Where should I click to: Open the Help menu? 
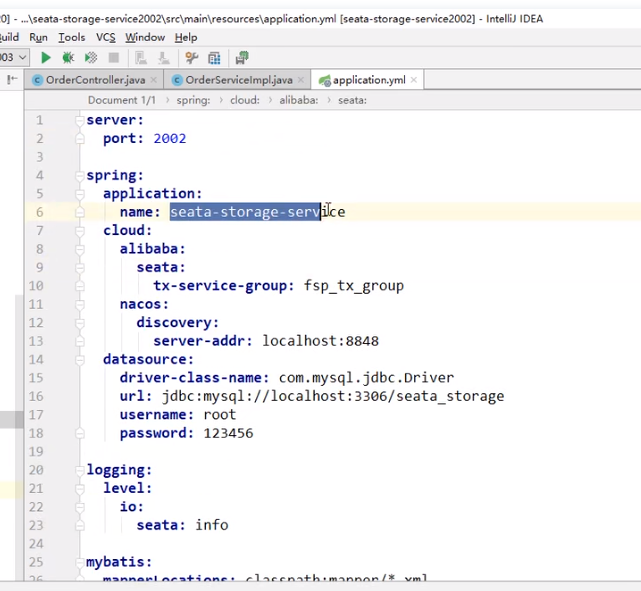[x=186, y=38]
